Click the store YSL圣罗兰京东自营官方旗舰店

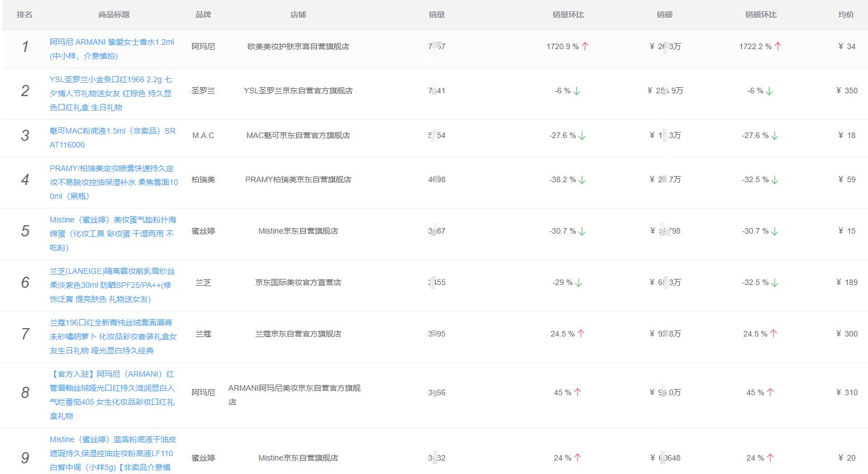298,91
